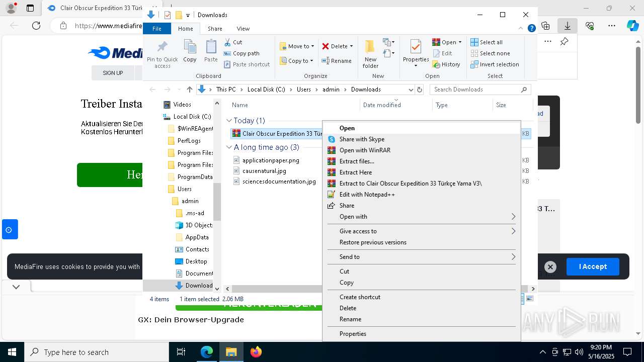Click Type here to search box
Image resolution: width=644 pixels, height=362 pixels.
pos(97,352)
